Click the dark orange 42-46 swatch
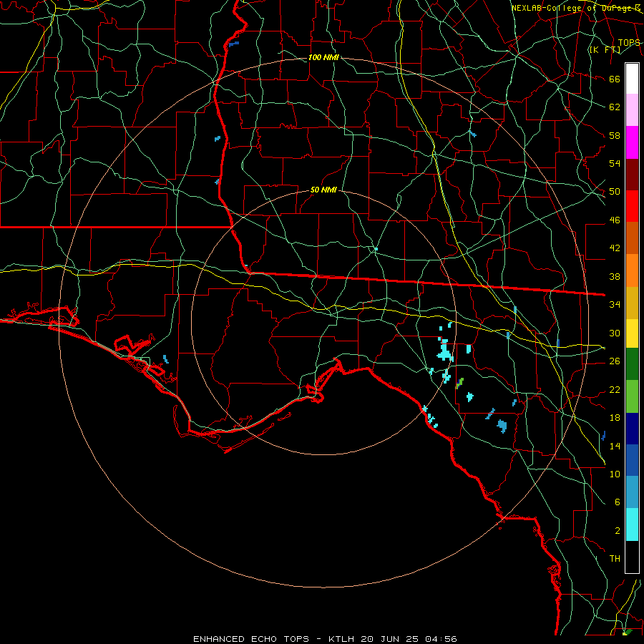 point(632,238)
